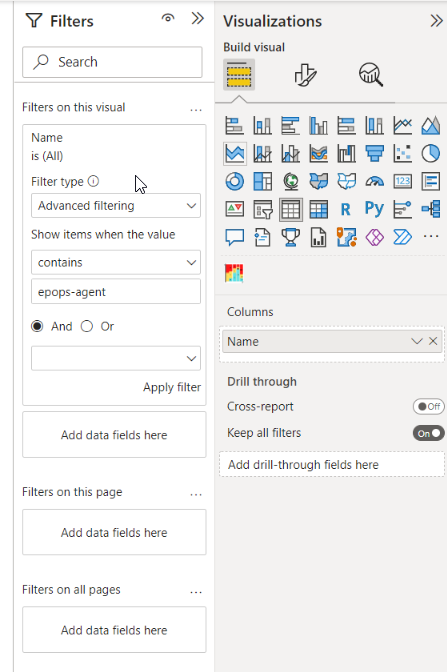Select the colorful custom heatmap visual

tap(234, 273)
